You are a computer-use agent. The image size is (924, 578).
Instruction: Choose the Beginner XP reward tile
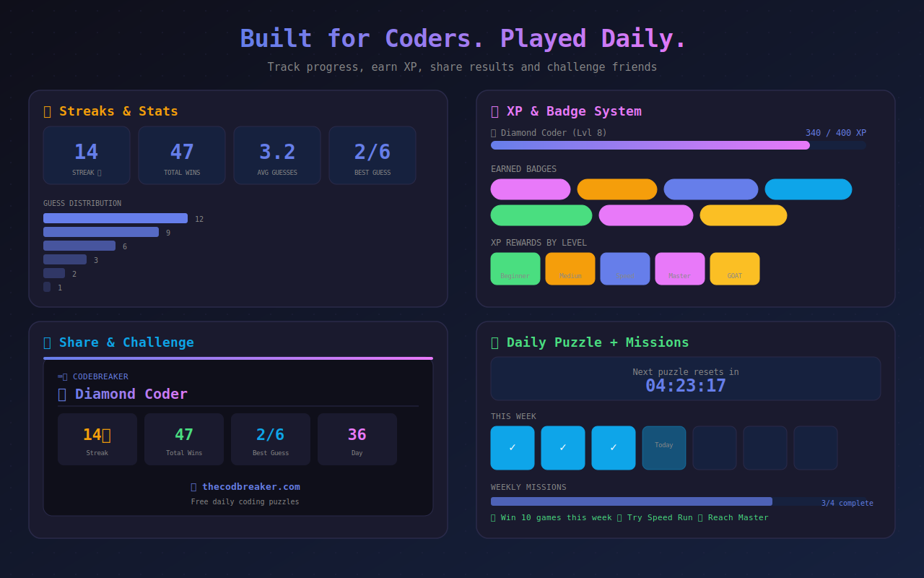coord(515,269)
